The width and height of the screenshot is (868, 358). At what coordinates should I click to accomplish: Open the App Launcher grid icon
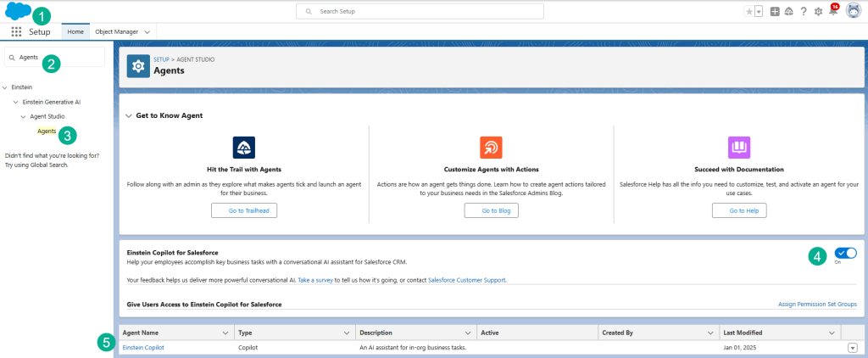(x=16, y=31)
